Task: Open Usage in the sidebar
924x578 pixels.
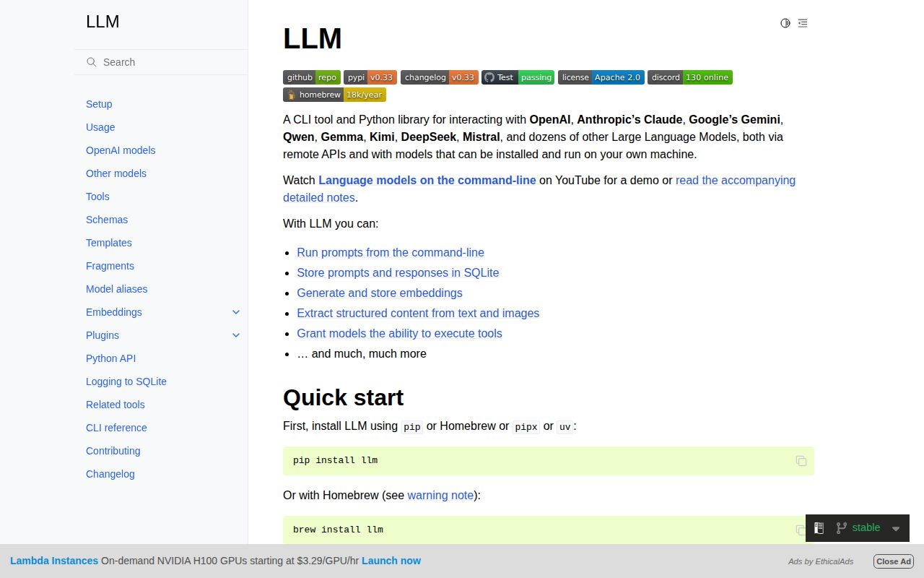Action: [100, 127]
